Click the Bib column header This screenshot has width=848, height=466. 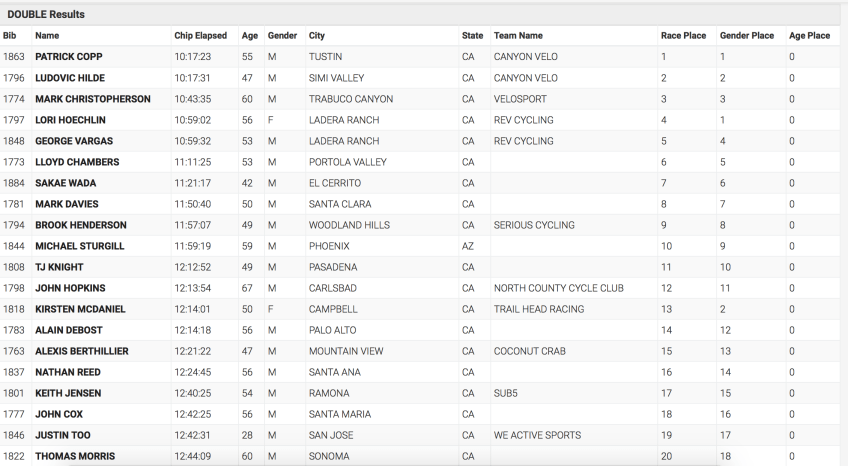pyautogui.click(x=10, y=36)
